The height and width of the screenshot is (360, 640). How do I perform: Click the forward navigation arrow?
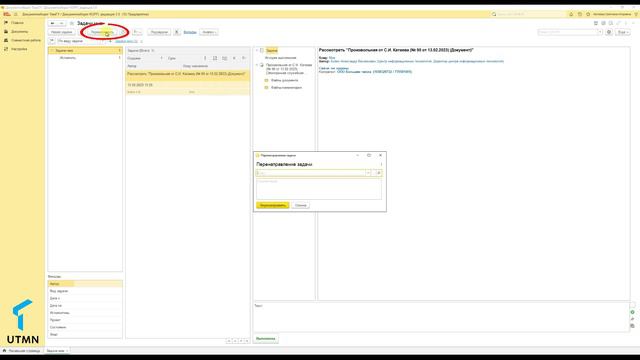tap(61, 23)
